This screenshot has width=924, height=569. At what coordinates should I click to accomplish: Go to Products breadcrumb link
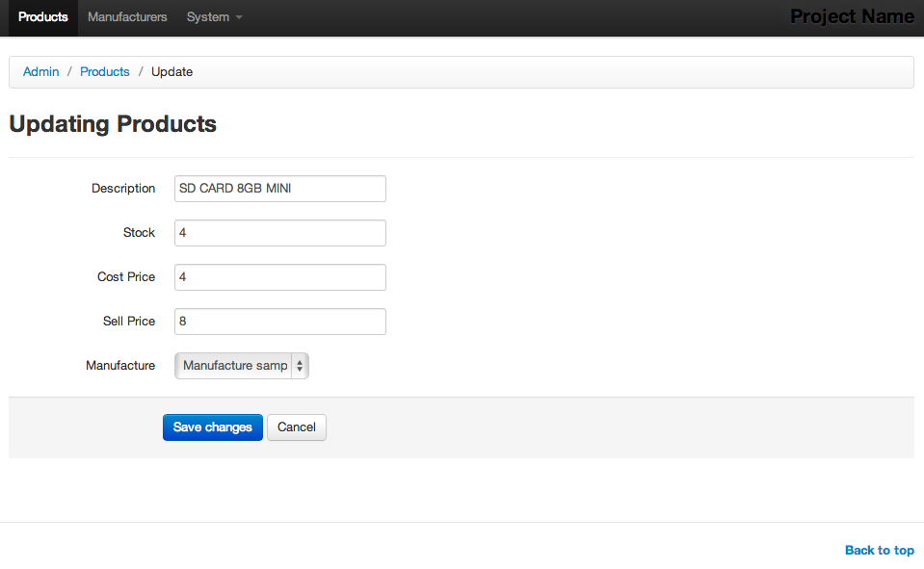pyautogui.click(x=105, y=72)
